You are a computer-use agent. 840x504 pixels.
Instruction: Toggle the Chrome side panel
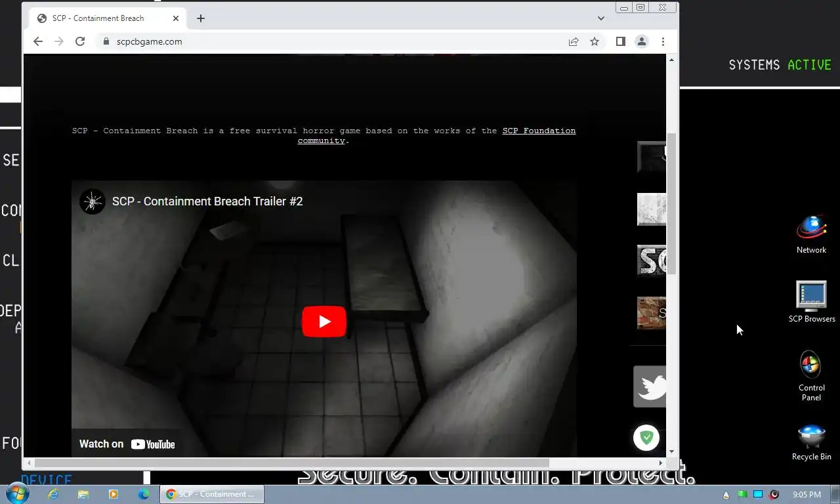click(621, 41)
